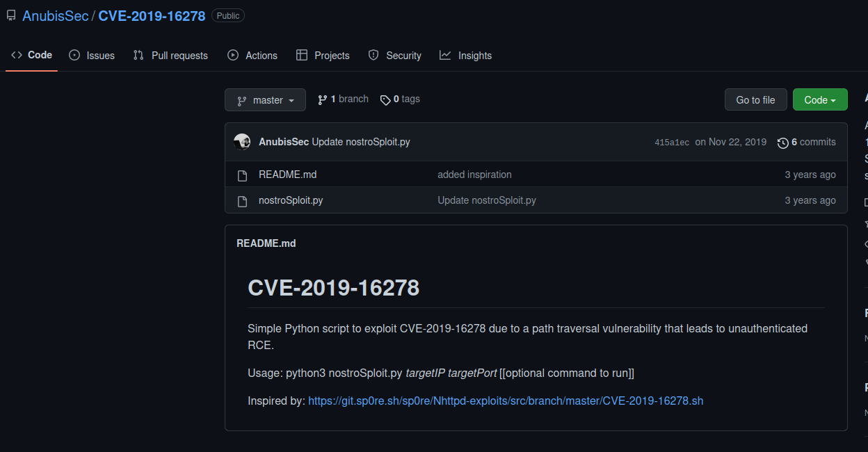This screenshot has height=452, width=868.
Task: Open the green Code dropdown button
Action: pyautogui.click(x=820, y=100)
